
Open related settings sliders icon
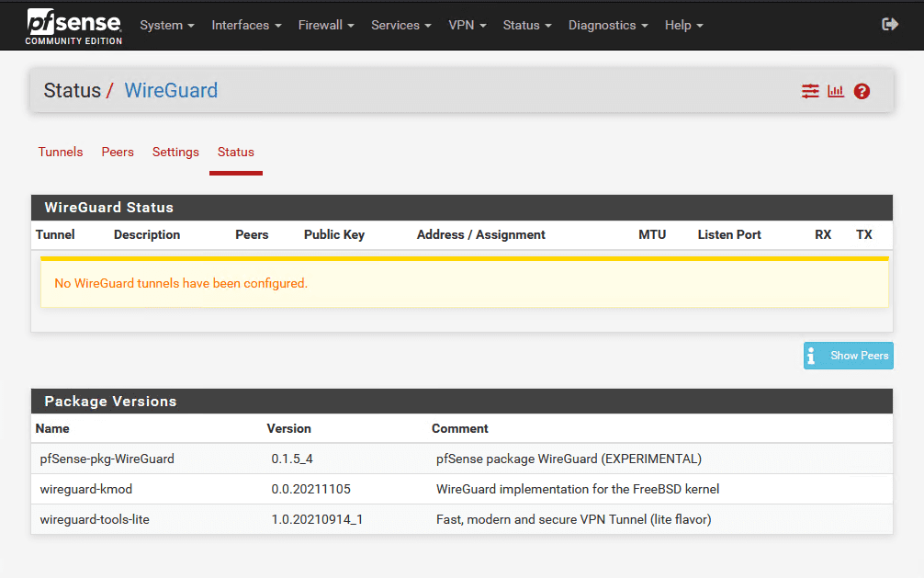coord(810,91)
